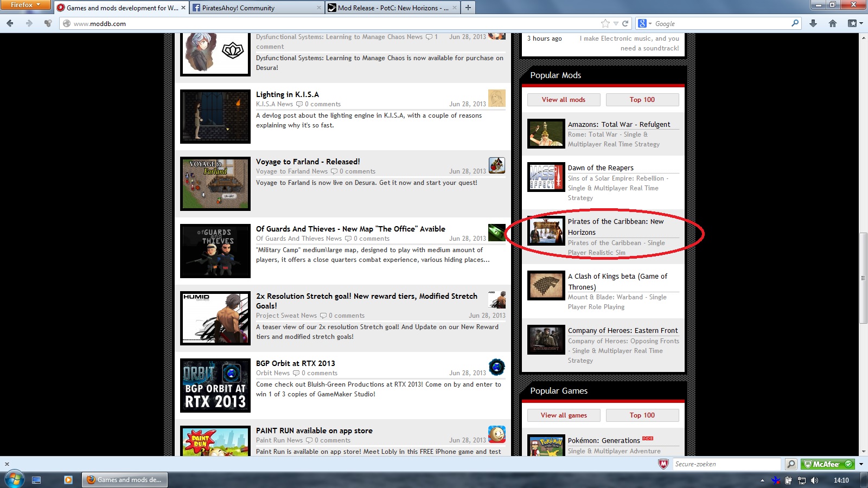Click the Secure-zoeken search field
Screen dimensions: 868x488
[x=727, y=464]
